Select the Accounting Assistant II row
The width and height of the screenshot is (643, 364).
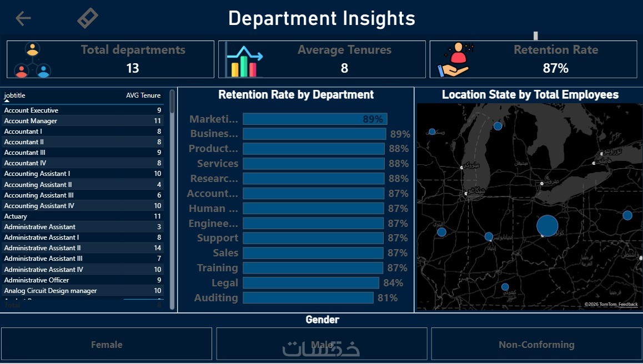click(83, 184)
